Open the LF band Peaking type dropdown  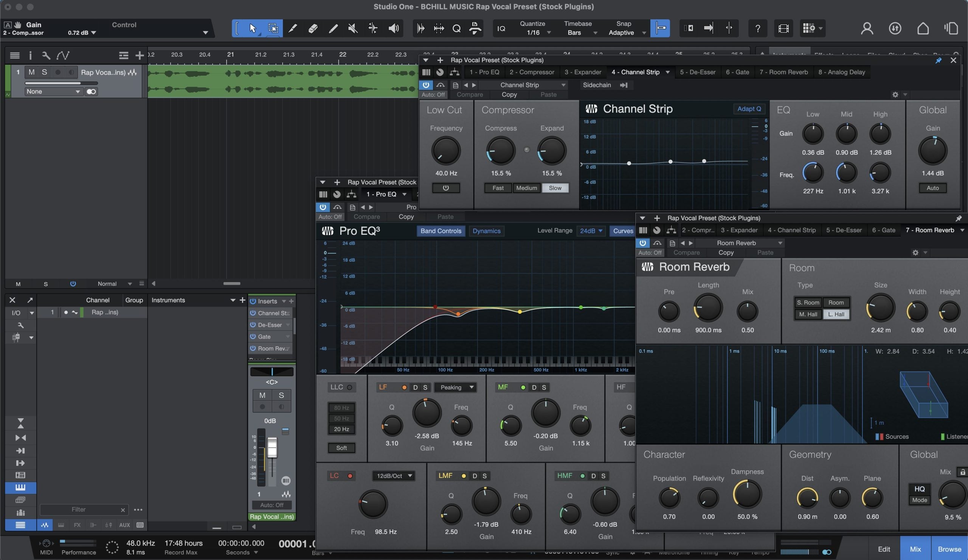tap(456, 387)
